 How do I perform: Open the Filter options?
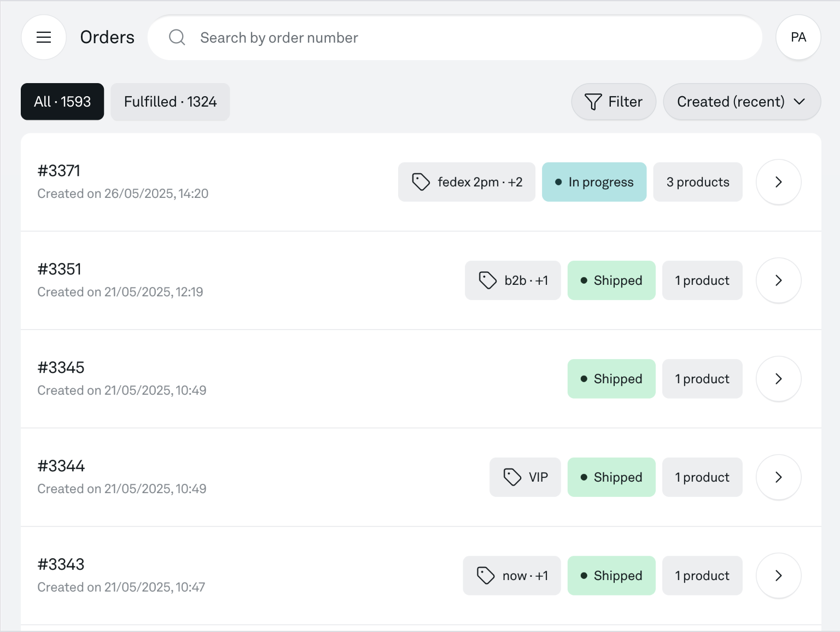[x=614, y=102]
